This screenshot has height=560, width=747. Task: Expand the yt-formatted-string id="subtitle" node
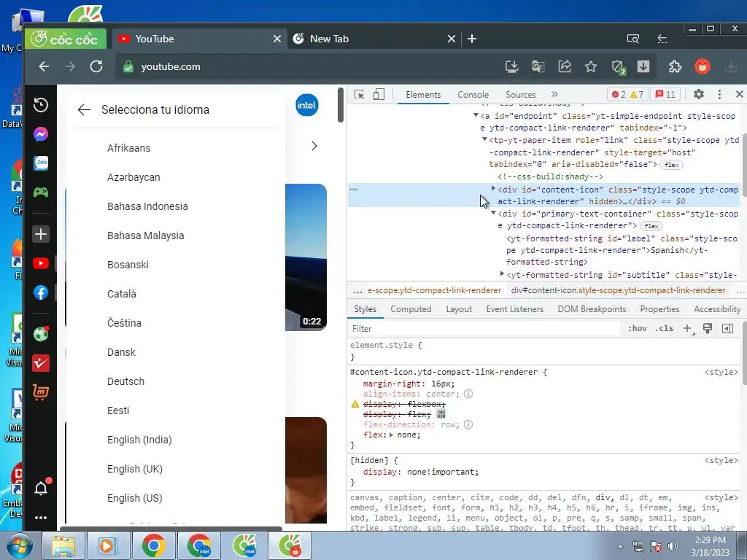pos(502,274)
